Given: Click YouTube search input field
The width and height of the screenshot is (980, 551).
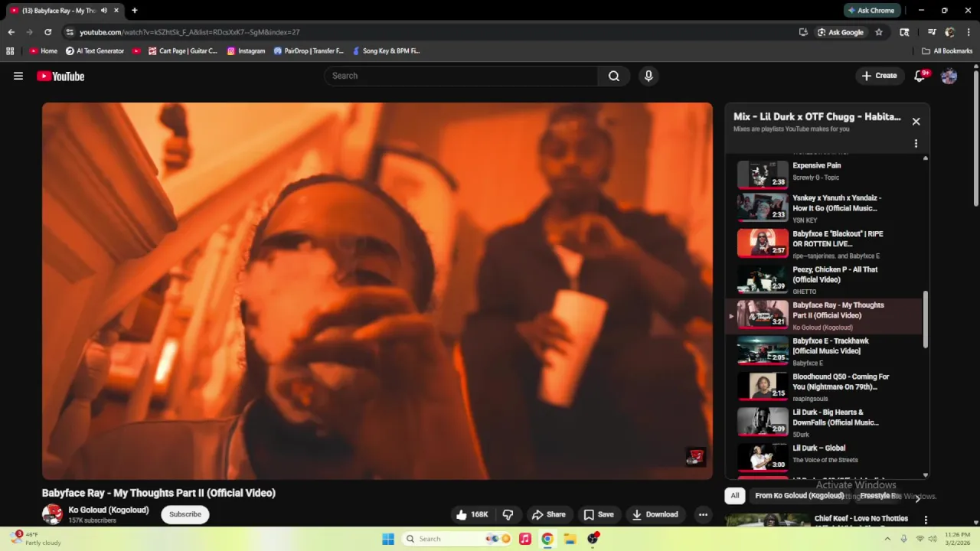Looking at the screenshot, I should [x=462, y=76].
